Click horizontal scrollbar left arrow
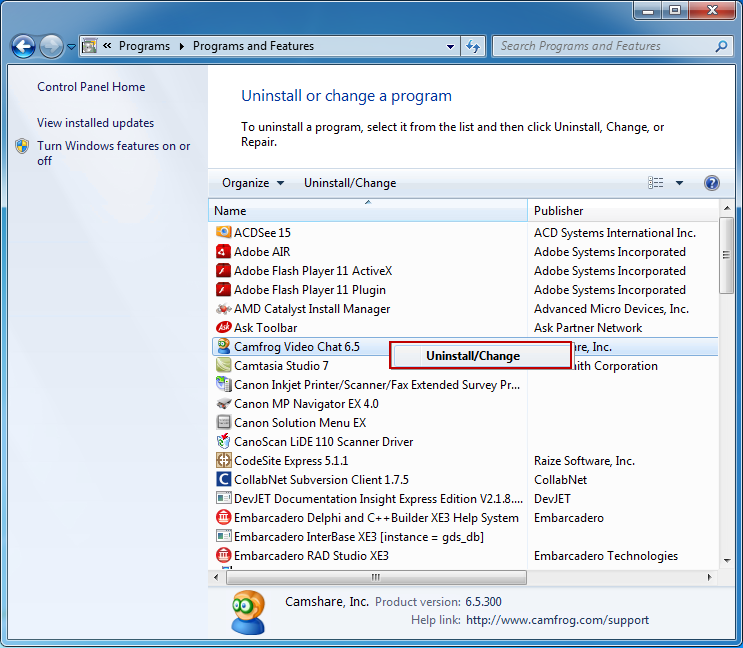The width and height of the screenshot is (743, 648). (x=216, y=577)
